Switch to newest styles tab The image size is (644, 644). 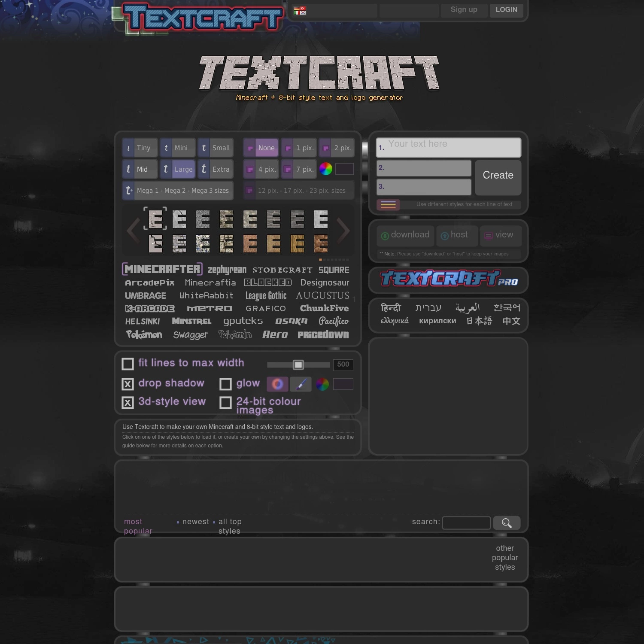[x=196, y=522]
